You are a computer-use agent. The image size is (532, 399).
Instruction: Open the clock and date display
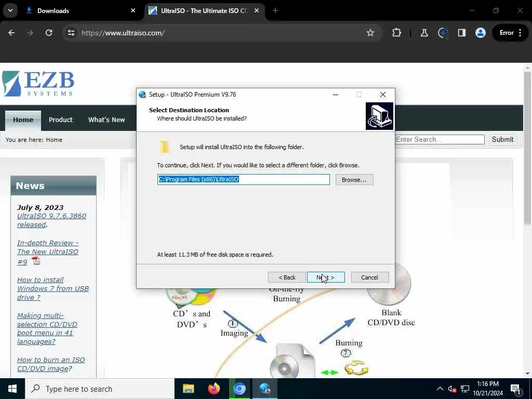coord(488,389)
